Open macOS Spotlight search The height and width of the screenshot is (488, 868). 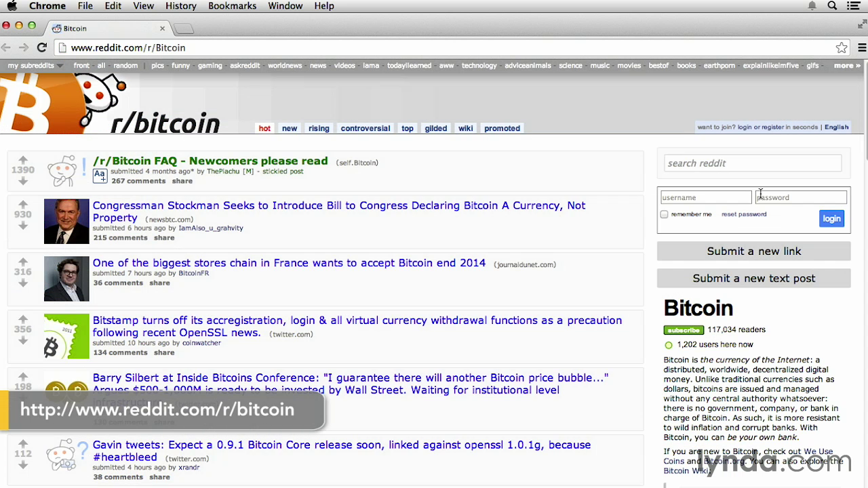point(832,6)
